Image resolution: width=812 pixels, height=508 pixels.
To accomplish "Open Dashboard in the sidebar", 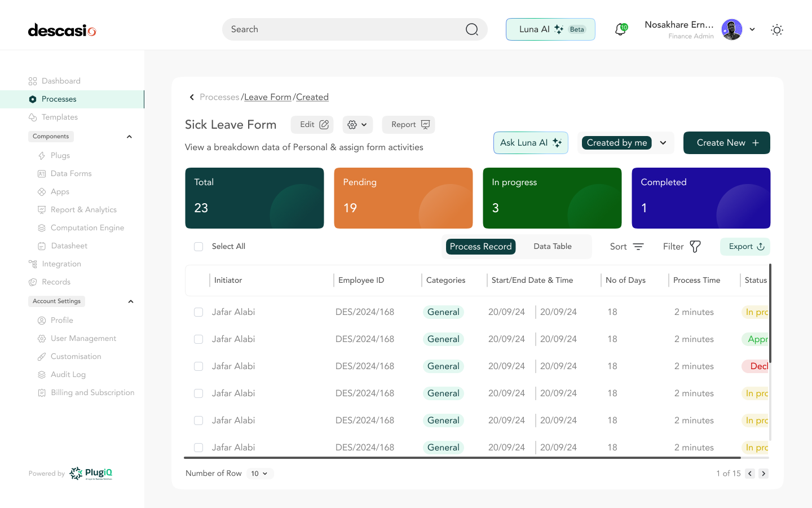I will coord(61,81).
